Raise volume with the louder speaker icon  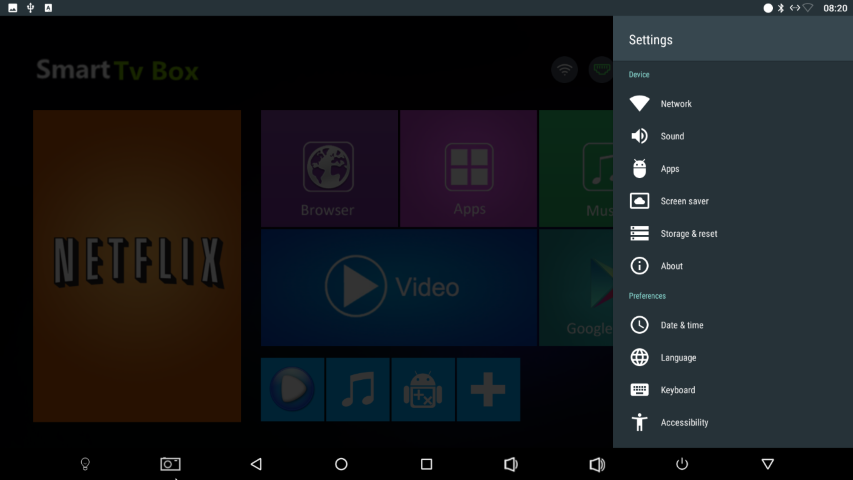point(597,464)
